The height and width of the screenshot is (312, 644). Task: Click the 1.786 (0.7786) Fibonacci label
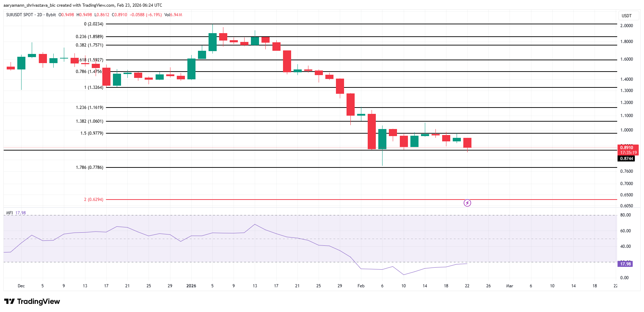click(x=90, y=167)
